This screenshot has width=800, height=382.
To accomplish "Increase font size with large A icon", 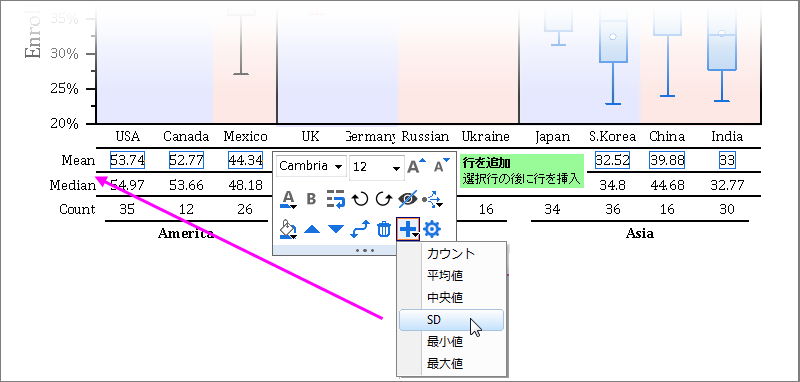I will click(416, 166).
